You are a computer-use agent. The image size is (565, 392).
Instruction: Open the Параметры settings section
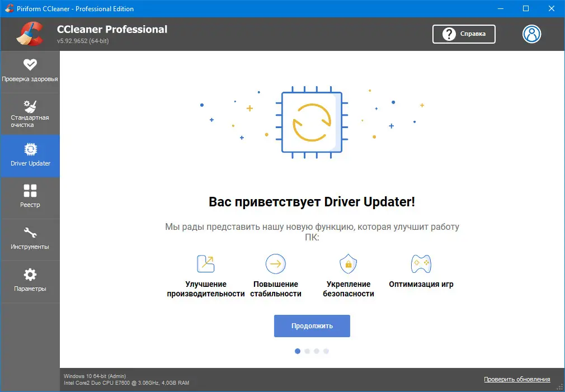[30, 282]
